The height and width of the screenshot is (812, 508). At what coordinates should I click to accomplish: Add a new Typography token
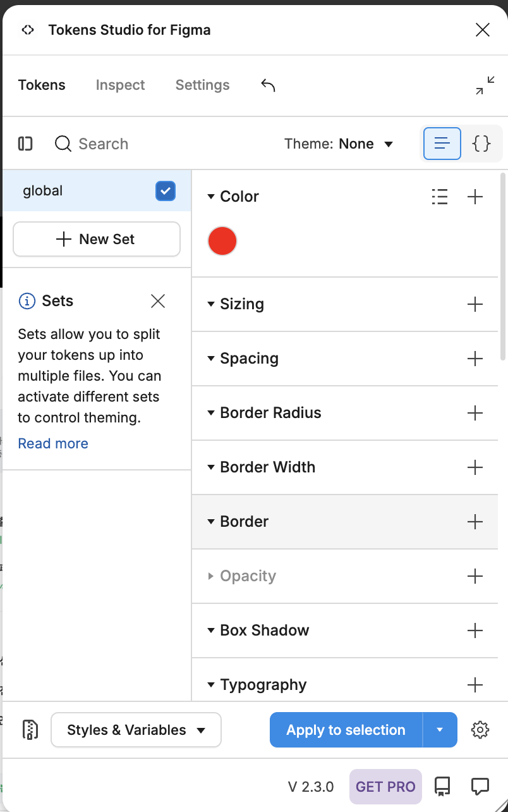point(475,685)
